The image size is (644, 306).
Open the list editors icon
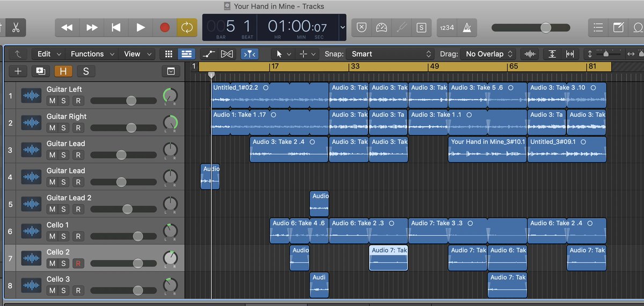(598, 27)
